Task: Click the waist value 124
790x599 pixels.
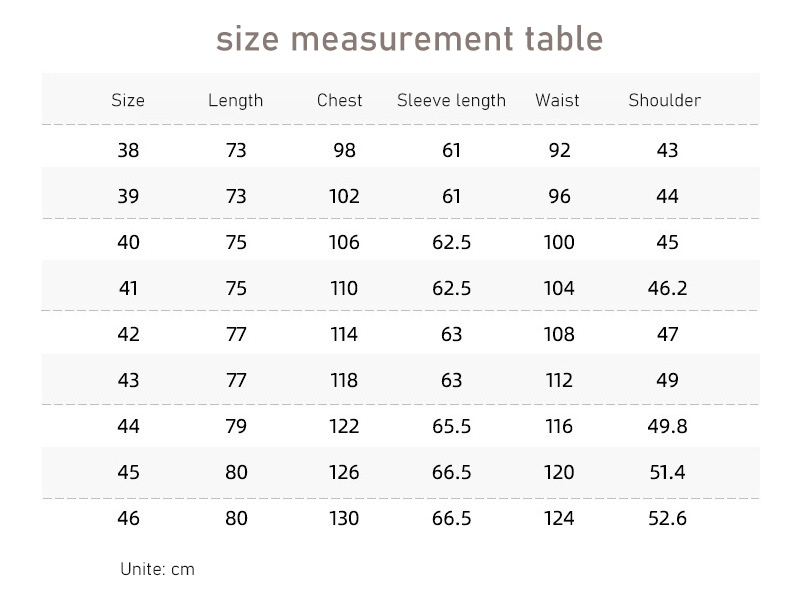Action: (x=559, y=518)
